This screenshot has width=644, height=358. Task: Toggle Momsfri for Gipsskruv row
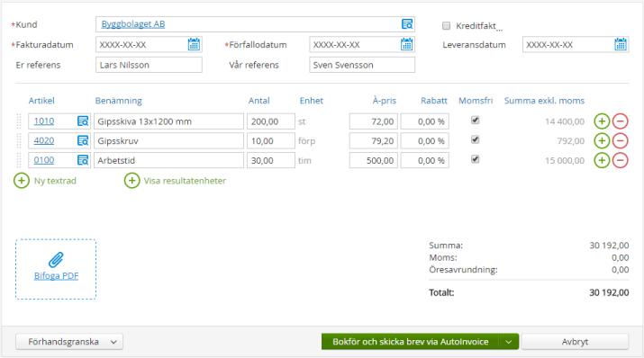click(x=476, y=139)
